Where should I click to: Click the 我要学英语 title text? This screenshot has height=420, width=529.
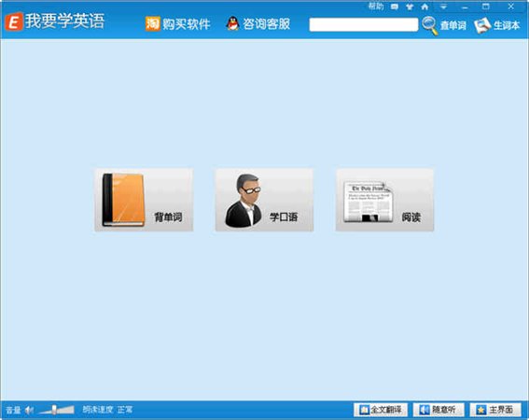click(x=64, y=21)
